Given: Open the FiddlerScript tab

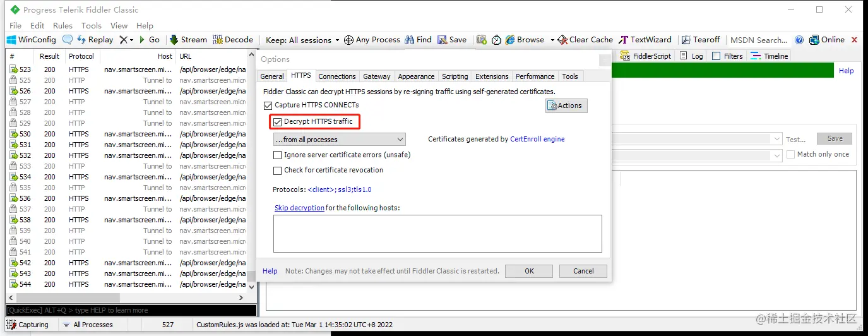Looking at the screenshot, I should (x=645, y=56).
